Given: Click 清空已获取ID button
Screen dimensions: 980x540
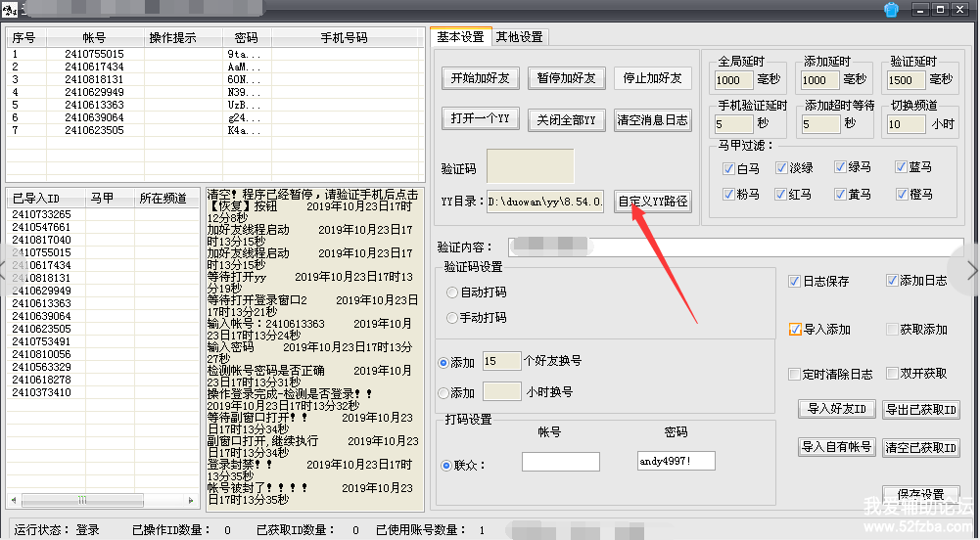Looking at the screenshot, I should (921, 448).
